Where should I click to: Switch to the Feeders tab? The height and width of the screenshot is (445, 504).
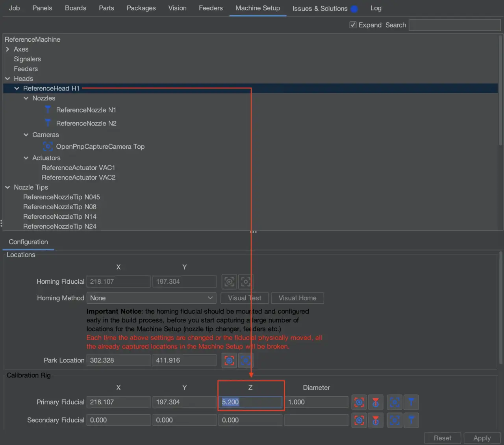(x=211, y=8)
